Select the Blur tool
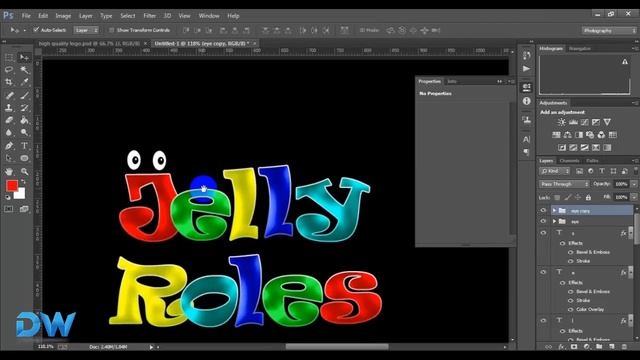 [x=9, y=132]
